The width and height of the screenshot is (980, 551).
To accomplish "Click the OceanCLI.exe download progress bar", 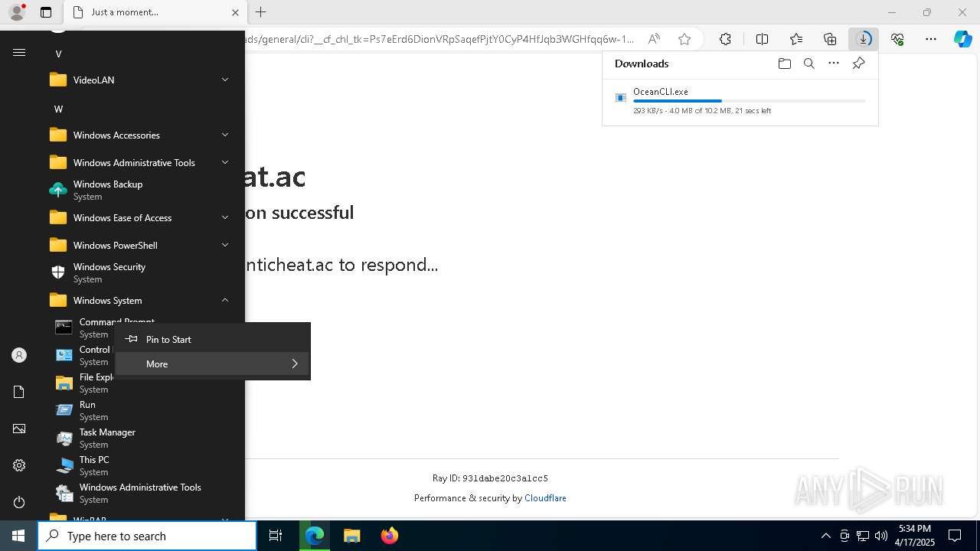I will coord(750,101).
